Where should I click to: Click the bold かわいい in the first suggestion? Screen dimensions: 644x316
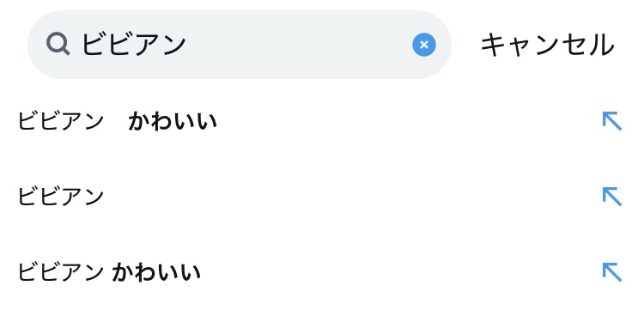click(173, 122)
